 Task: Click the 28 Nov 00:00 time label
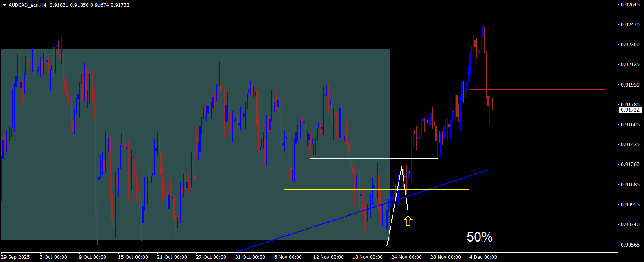click(x=445, y=257)
